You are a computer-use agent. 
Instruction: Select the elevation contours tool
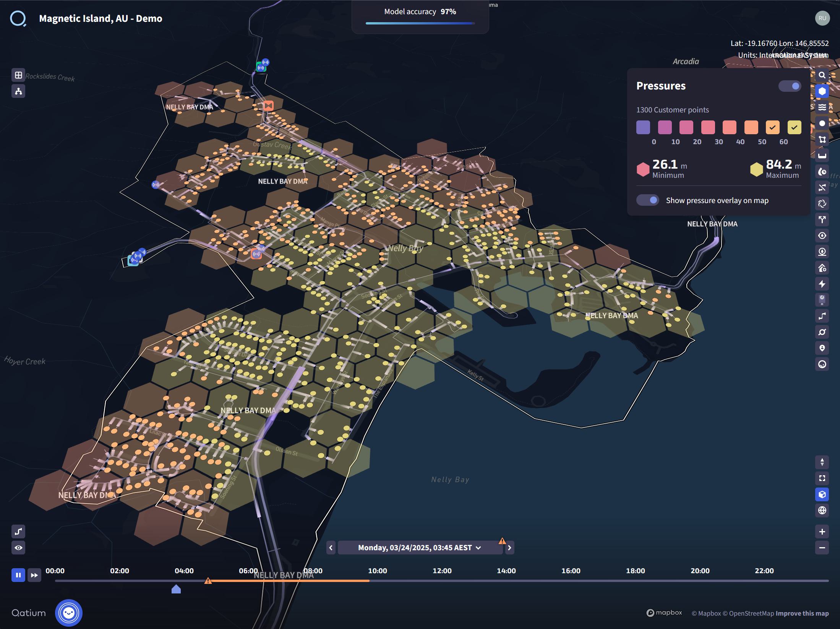(822, 107)
